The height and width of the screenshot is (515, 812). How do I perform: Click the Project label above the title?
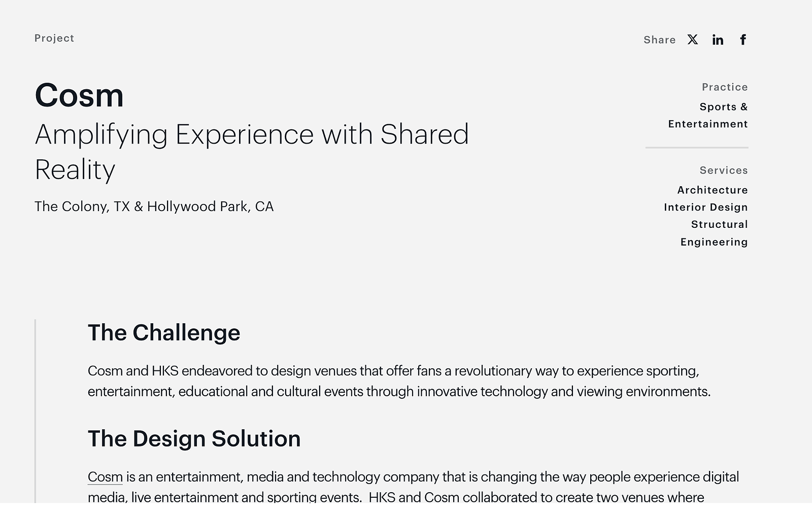click(54, 38)
